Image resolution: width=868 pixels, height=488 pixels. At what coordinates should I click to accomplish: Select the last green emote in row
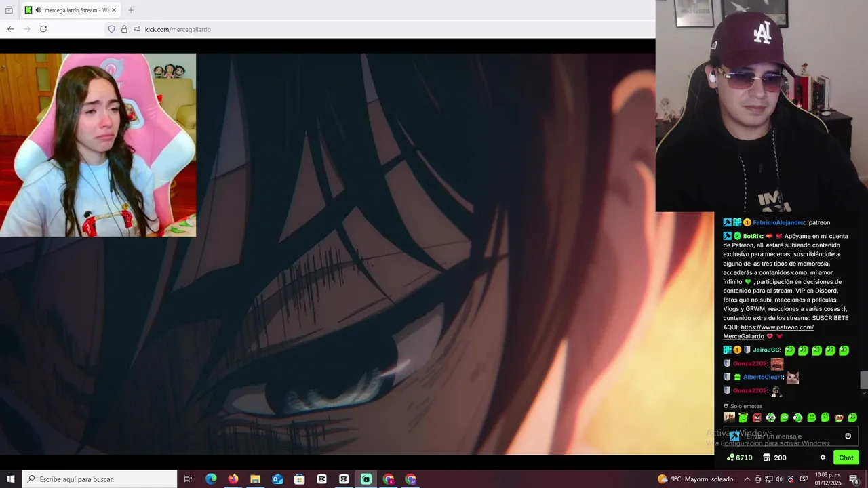coord(852,418)
